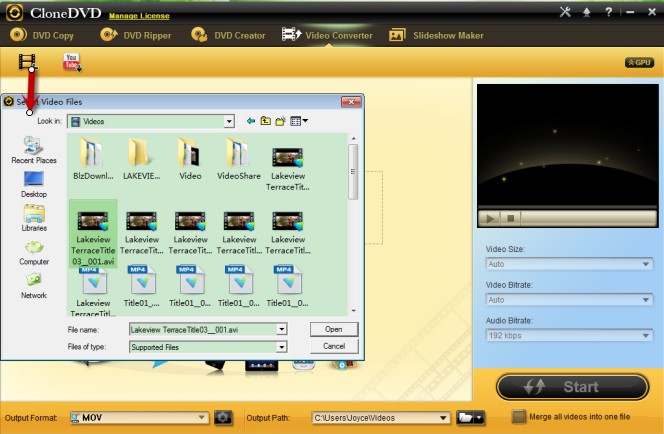The height and width of the screenshot is (434, 664).
Task: Click the upgrade arrow icon in title bar
Action: pyautogui.click(x=587, y=12)
